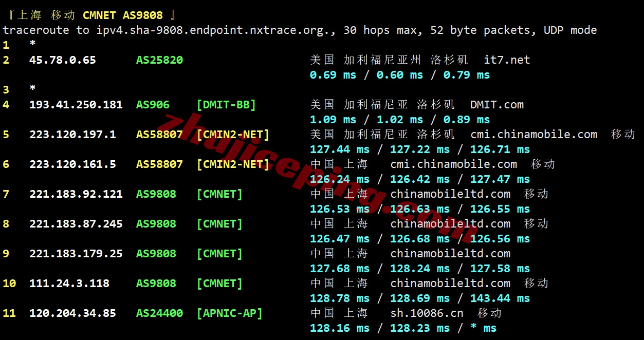The height and width of the screenshot is (340, 644).
Task: Click the AS24400 label
Action: [x=159, y=313]
